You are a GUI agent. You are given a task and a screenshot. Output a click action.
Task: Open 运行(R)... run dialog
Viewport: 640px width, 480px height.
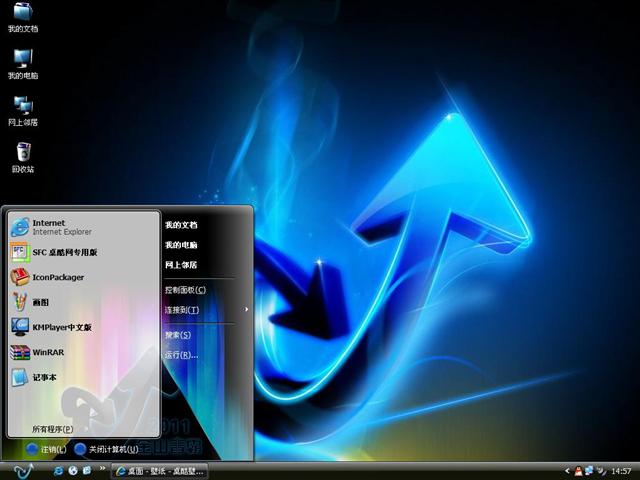[x=182, y=355]
